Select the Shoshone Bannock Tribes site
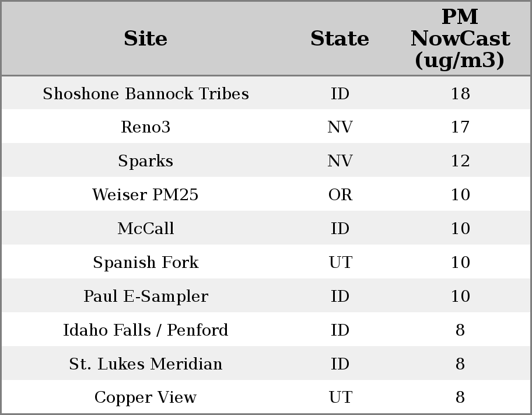Screen dimensions: 532x415 click(x=145, y=94)
